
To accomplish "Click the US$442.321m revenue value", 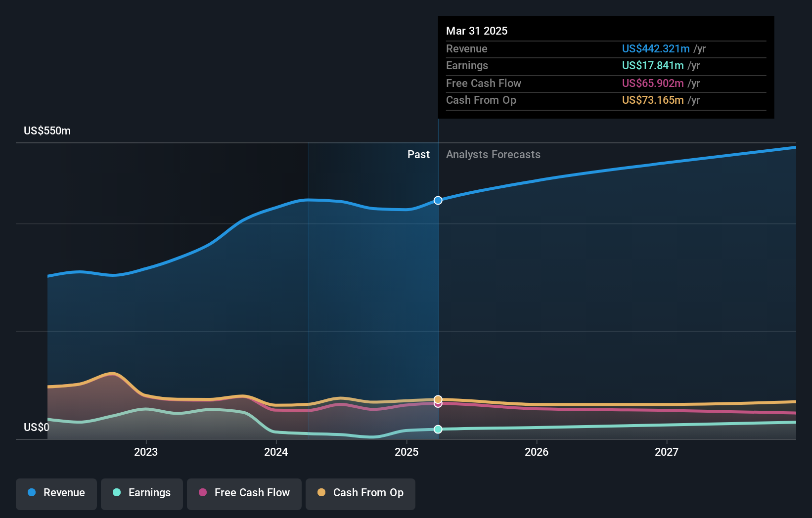I will [656, 48].
